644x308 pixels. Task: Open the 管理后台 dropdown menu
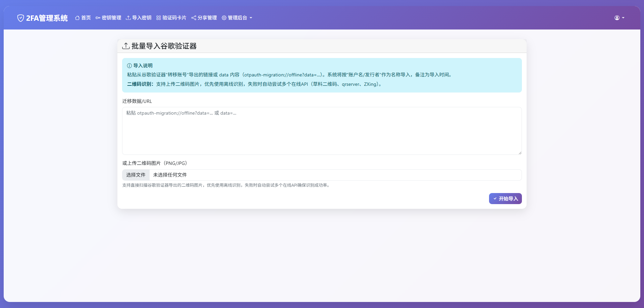coord(237,18)
